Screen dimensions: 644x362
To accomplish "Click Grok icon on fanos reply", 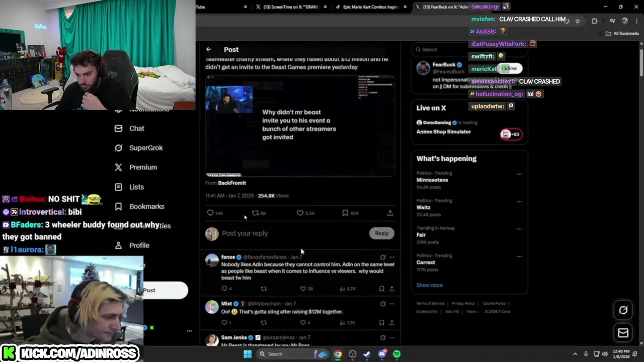I will 383,257.
